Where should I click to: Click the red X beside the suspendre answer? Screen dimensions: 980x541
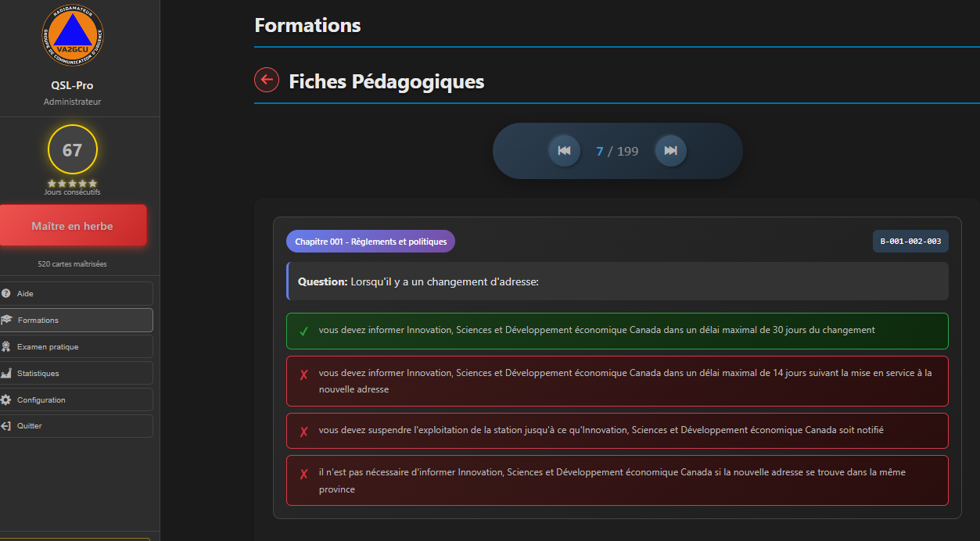click(x=303, y=432)
